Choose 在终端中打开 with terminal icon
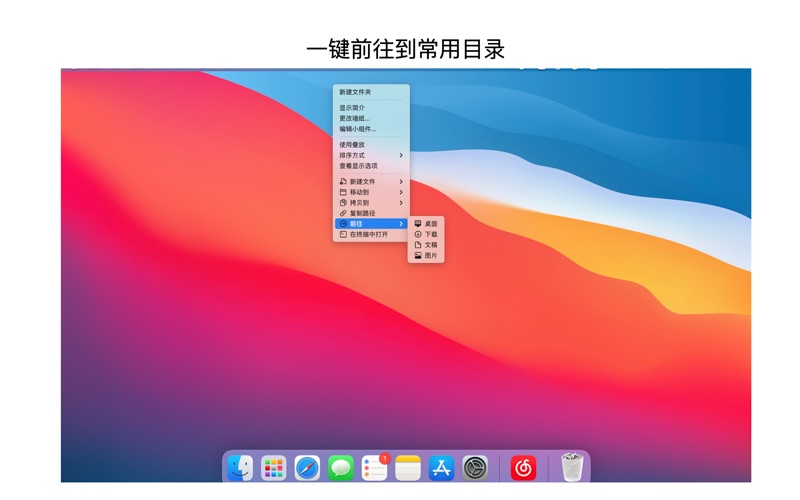The image size is (800, 500). pos(371,235)
